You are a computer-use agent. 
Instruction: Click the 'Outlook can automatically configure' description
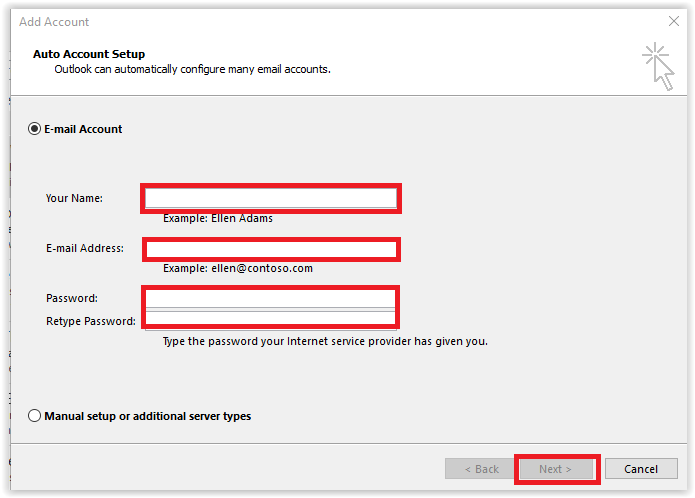(192, 69)
